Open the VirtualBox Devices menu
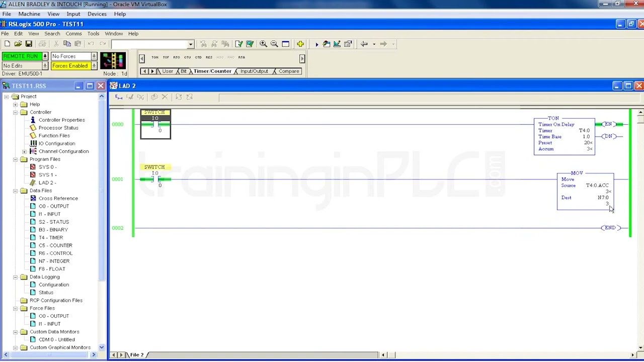This screenshot has height=362, width=644. 97,14
